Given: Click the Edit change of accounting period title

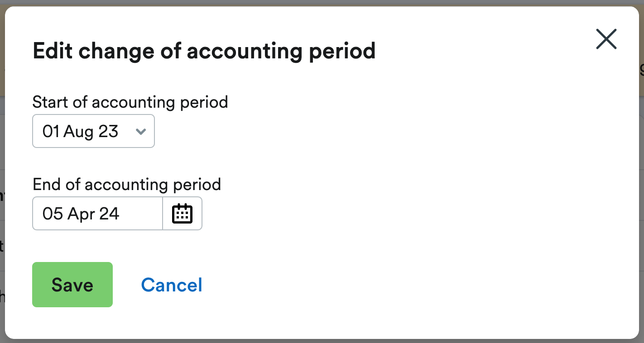Looking at the screenshot, I should coord(204,51).
